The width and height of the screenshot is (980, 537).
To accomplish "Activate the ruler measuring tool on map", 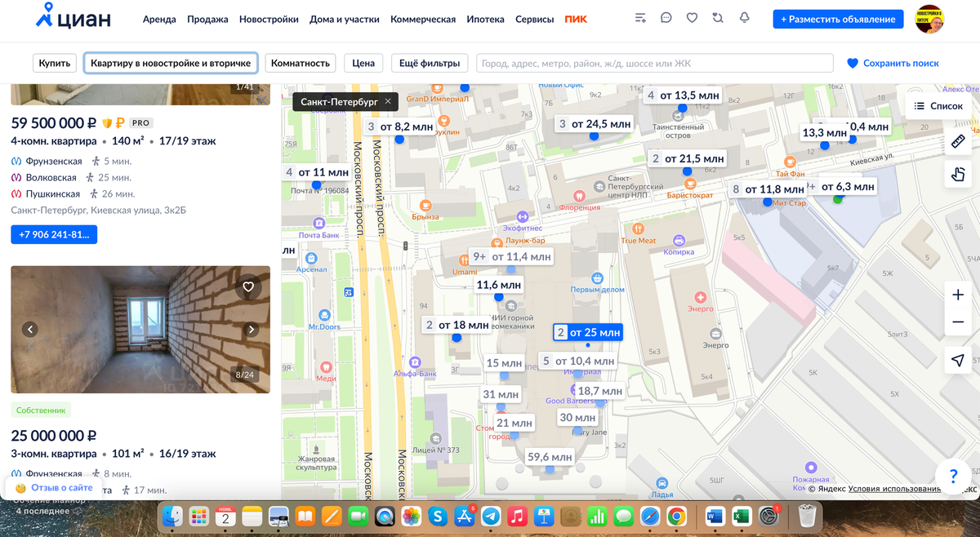I will click(x=959, y=142).
